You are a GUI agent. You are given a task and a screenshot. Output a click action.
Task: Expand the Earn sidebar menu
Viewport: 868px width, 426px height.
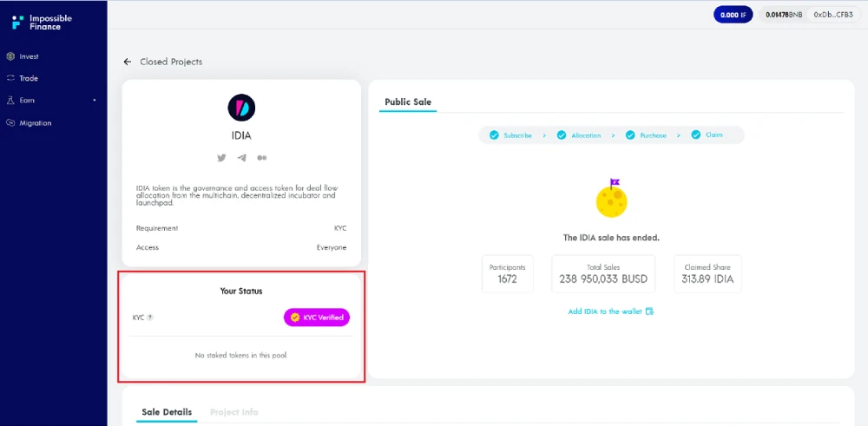[51, 101]
